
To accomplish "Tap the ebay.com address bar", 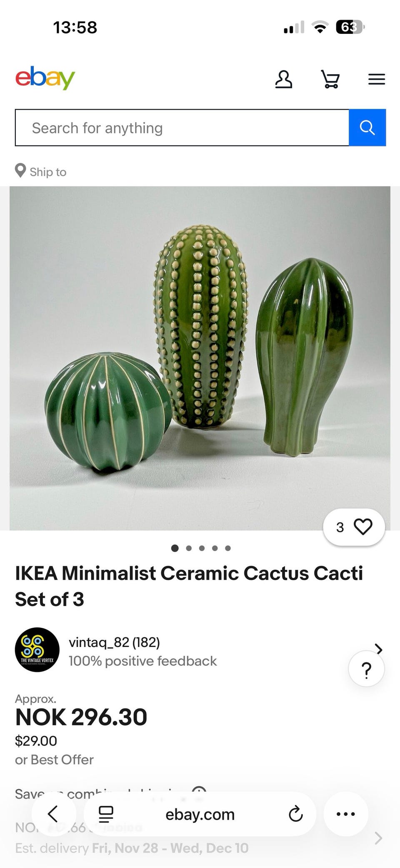I will point(200,814).
